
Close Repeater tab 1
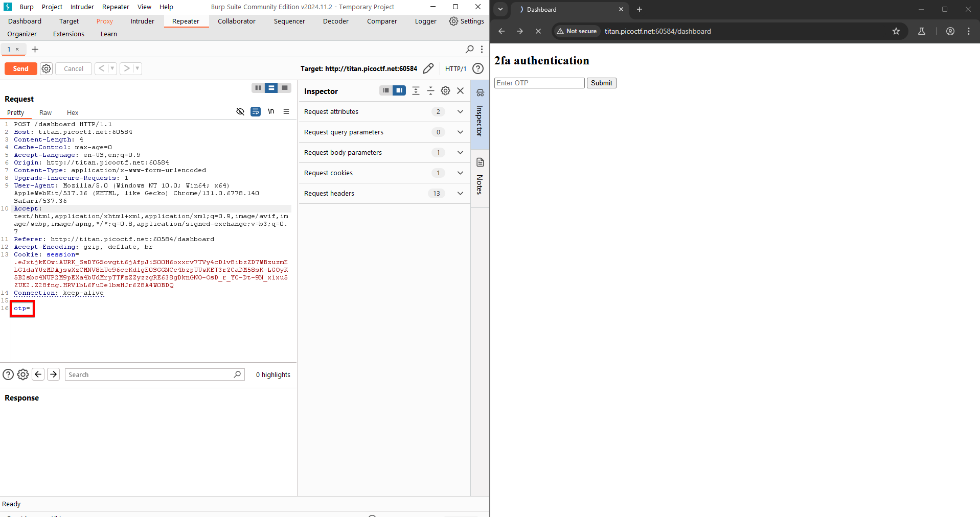[17, 49]
